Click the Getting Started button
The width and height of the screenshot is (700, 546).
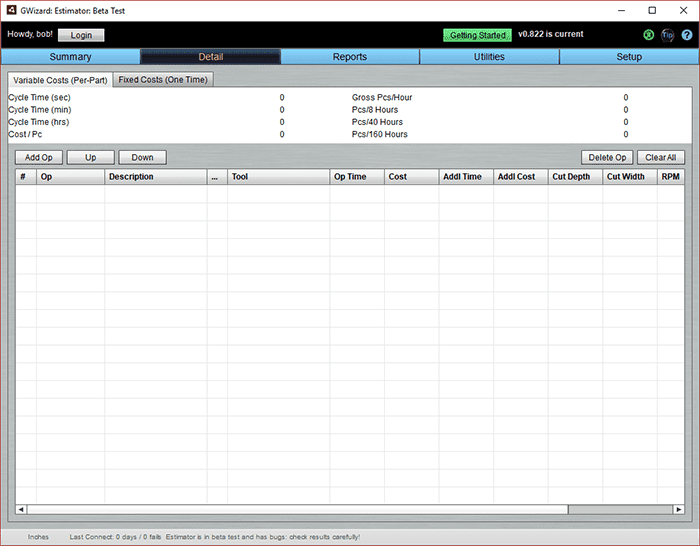477,35
